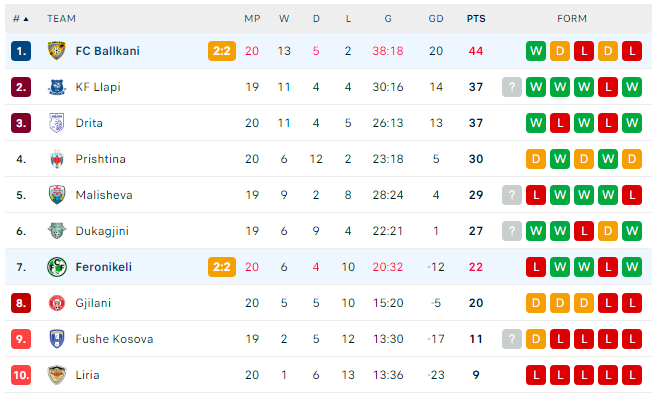
Task: Select the Prishtina team badge
Action: click(57, 159)
